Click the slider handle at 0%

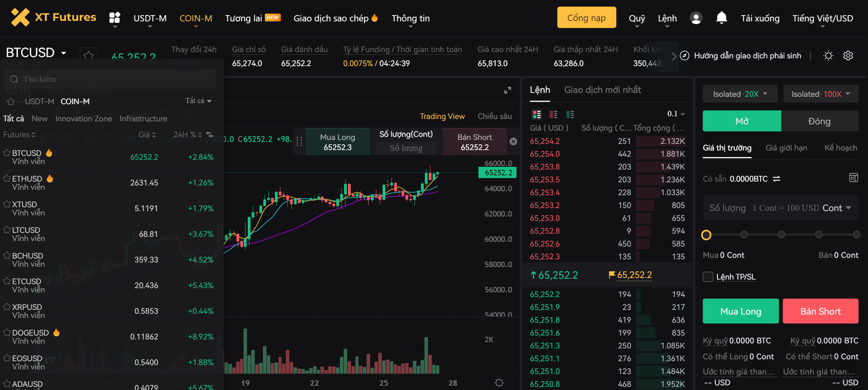pos(706,235)
